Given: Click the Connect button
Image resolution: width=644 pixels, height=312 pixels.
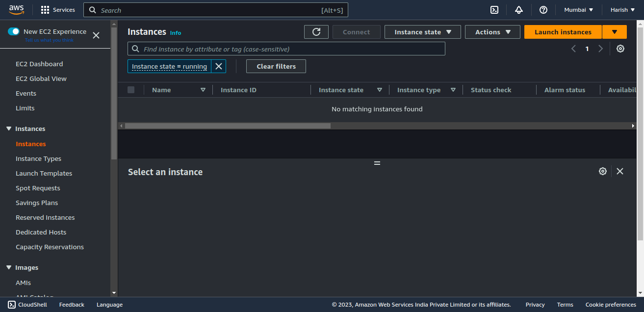Looking at the screenshot, I should pyautogui.click(x=357, y=32).
